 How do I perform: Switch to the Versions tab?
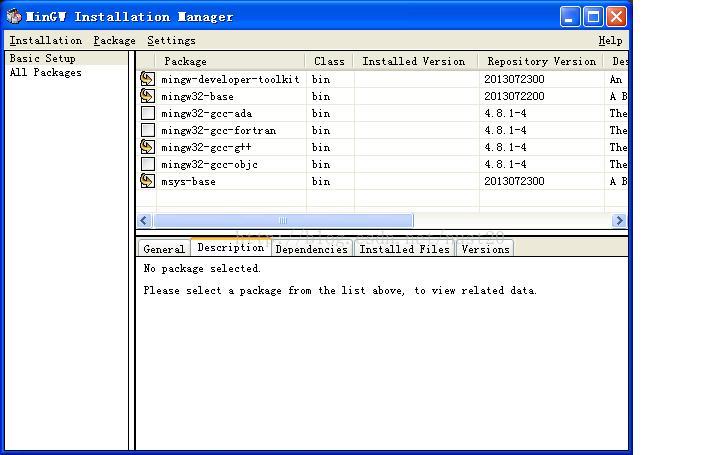[x=485, y=249]
